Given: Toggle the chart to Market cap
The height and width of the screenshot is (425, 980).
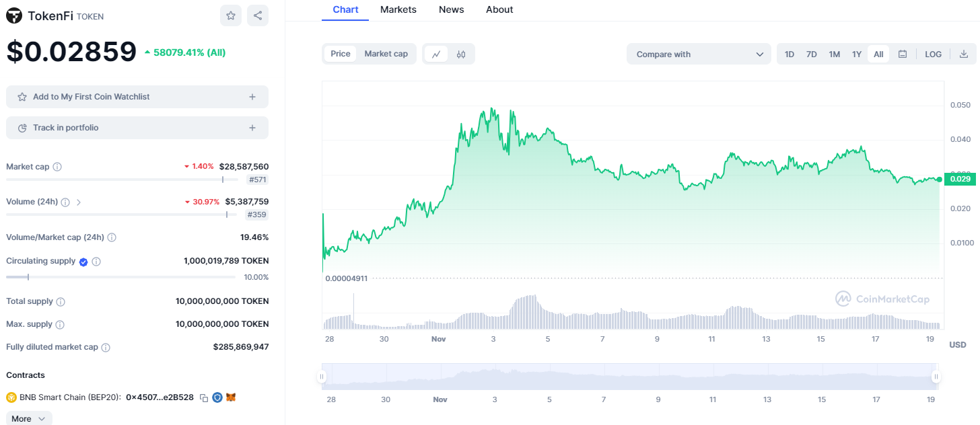Looking at the screenshot, I should pos(386,54).
